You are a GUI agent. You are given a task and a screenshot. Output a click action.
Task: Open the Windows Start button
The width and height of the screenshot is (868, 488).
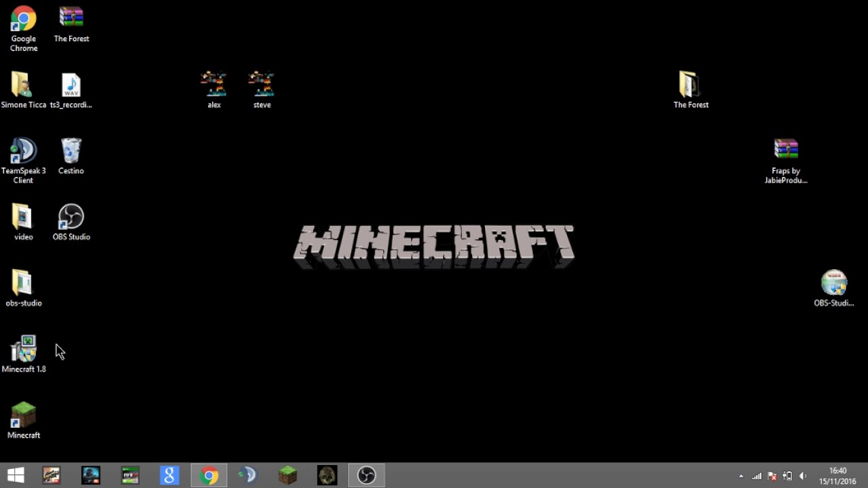(16, 476)
